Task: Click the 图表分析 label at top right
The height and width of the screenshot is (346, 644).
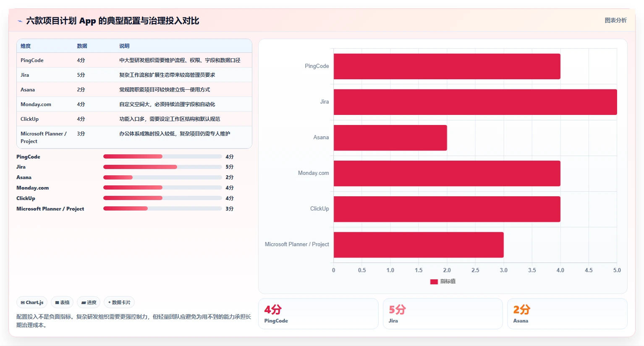Action: pyautogui.click(x=615, y=20)
